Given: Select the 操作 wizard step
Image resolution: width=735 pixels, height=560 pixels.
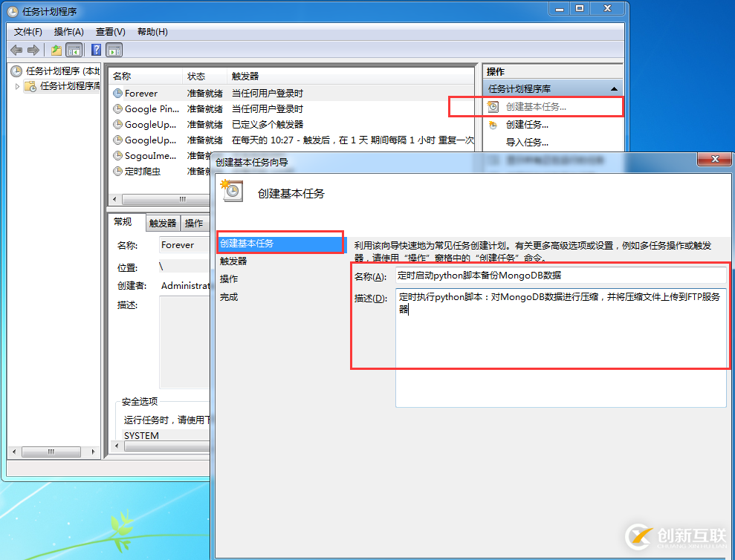Looking at the screenshot, I should [x=229, y=279].
